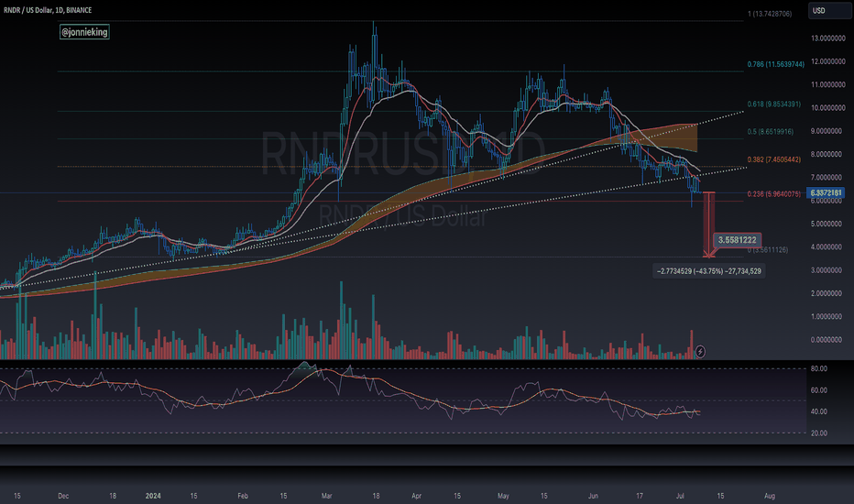Click the 17 date on time axis
Viewport: 854px width, 504px height.
click(640, 496)
